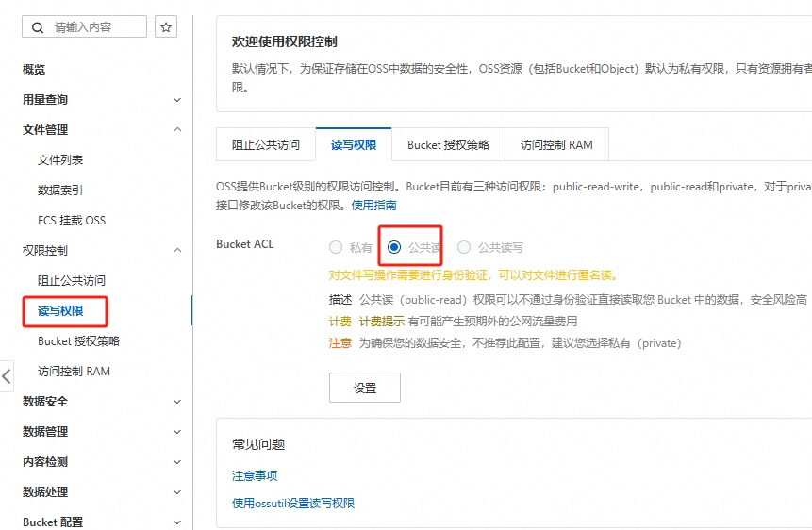This screenshot has height=530, width=812.
Task: Switch to the 读写权限 tab
Action: (354, 144)
